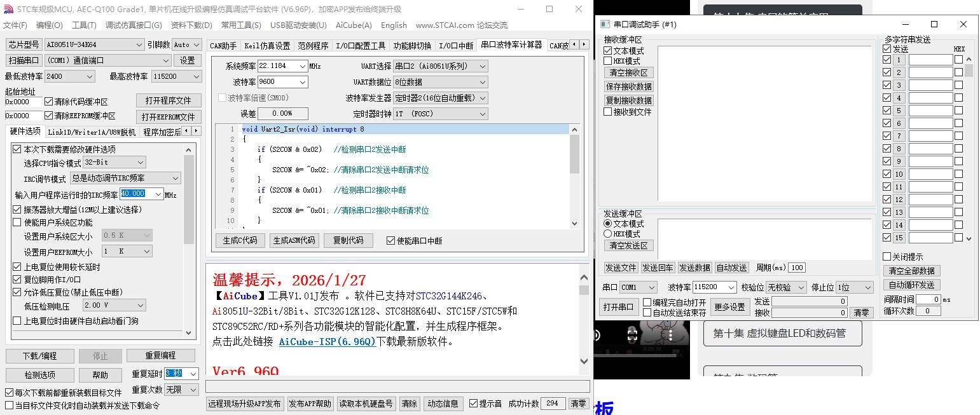This screenshot has height=415, width=980.
Task: Enable HEX模式 in the receive buffer
Action: pyautogui.click(x=608, y=61)
